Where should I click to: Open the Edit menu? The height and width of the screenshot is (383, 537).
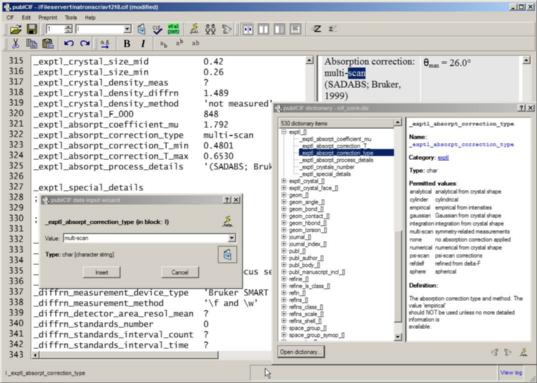pyautogui.click(x=26, y=17)
